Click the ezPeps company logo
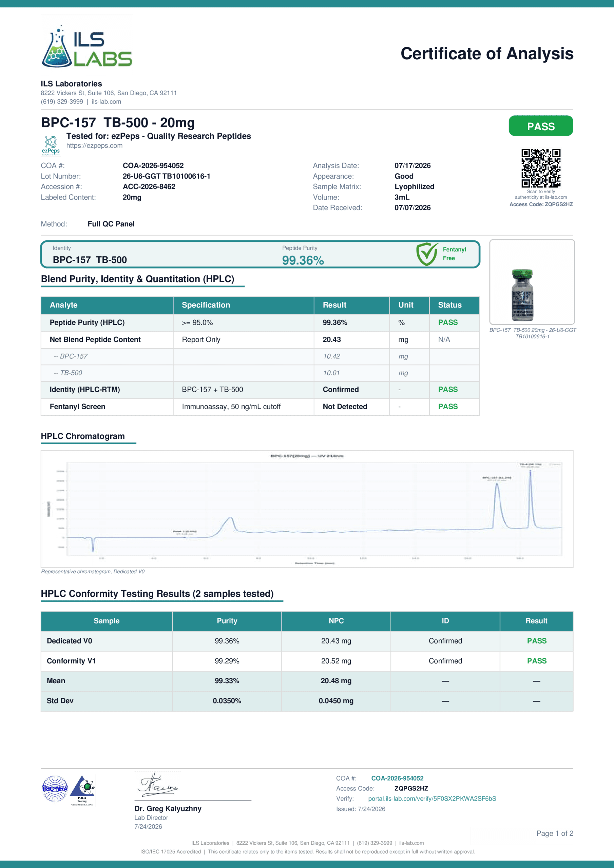This screenshot has width=614, height=868. (51, 146)
